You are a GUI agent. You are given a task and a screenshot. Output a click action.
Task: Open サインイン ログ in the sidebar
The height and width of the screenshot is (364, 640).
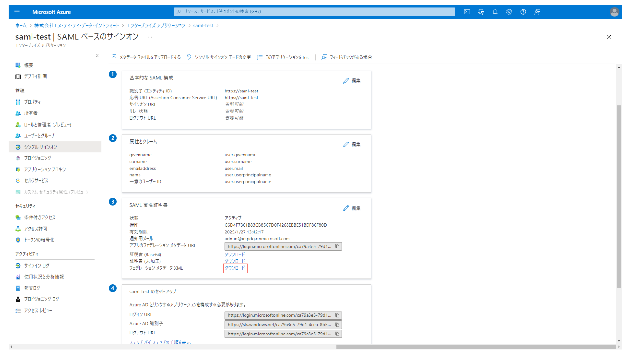click(36, 265)
